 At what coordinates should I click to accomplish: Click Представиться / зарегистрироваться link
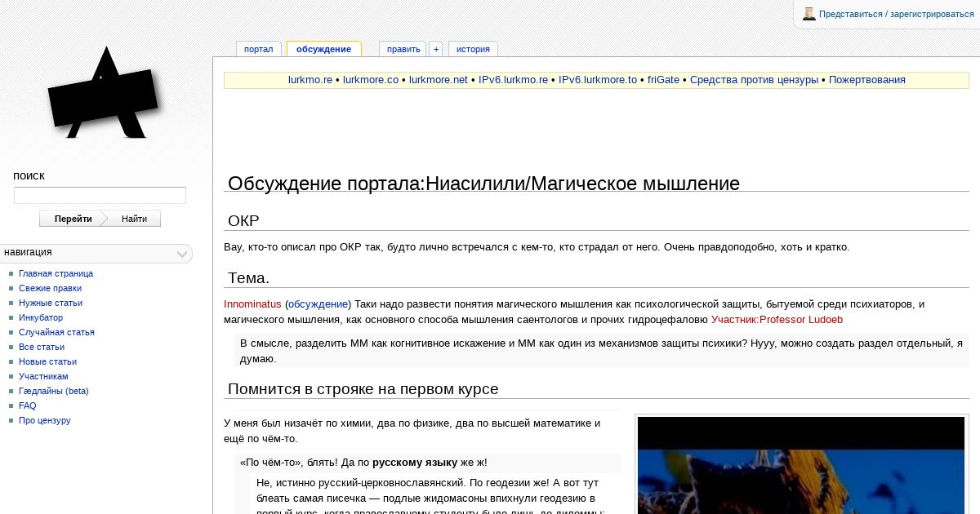coord(897,14)
